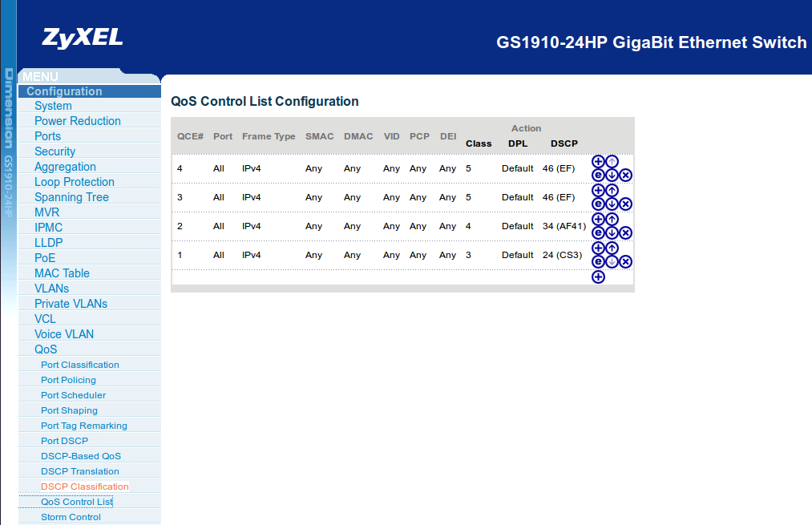This screenshot has height=525, width=812.
Task: Insert new QCE before QCE 2
Action: tap(598, 220)
